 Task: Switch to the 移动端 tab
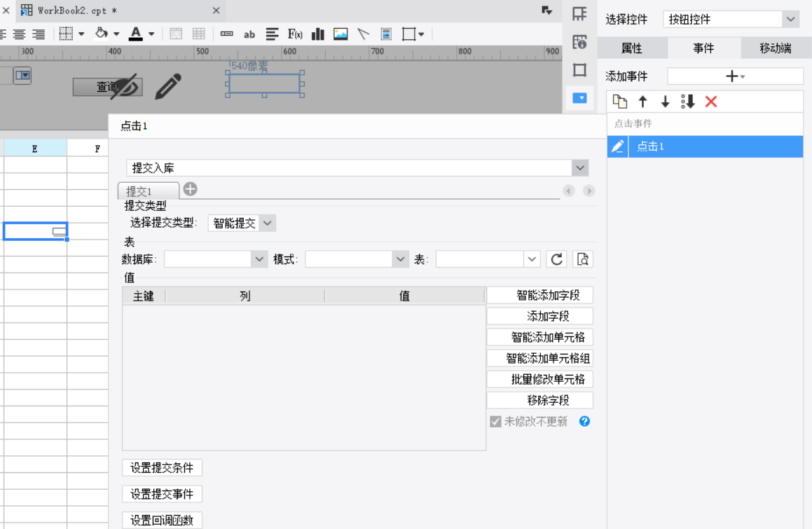776,48
